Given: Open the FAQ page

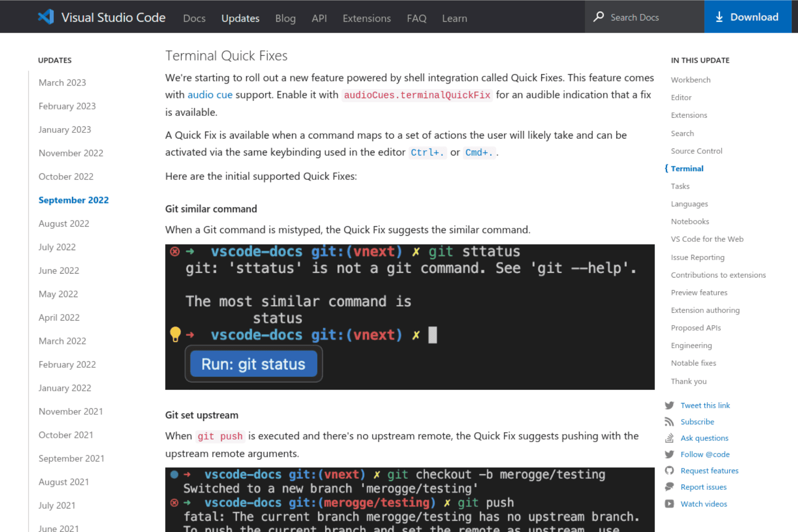Looking at the screenshot, I should [416, 18].
